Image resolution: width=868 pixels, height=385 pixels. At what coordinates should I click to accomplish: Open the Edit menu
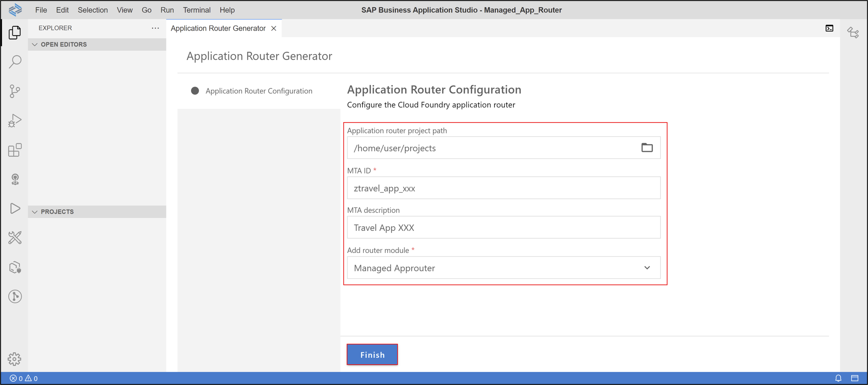[62, 10]
